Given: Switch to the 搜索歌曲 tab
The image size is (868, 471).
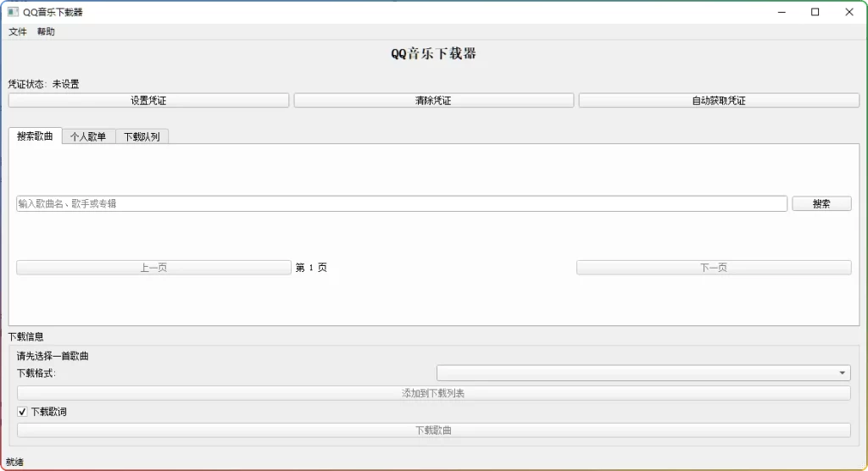Looking at the screenshot, I should pyautogui.click(x=35, y=136).
